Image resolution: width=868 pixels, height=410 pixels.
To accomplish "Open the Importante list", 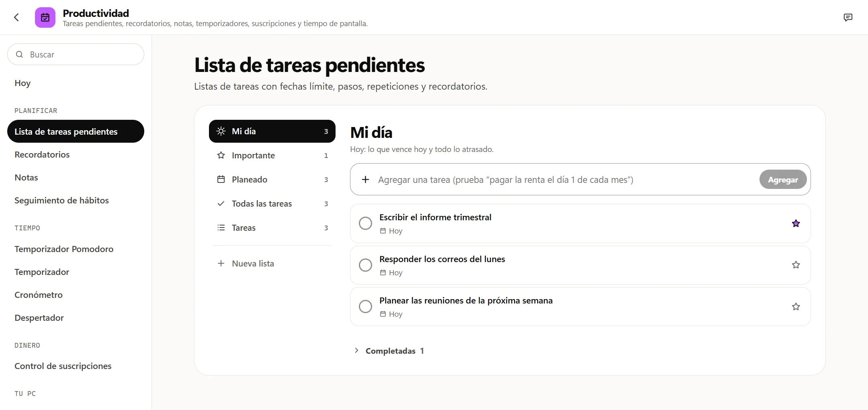I will tap(272, 155).
